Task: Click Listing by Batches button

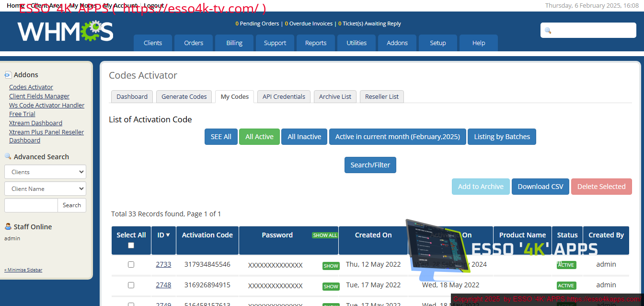Action: tap(502, 137)
